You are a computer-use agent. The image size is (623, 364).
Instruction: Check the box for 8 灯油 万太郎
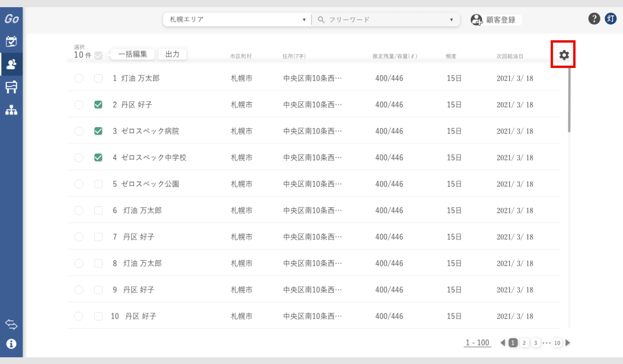tap(99, 263)
